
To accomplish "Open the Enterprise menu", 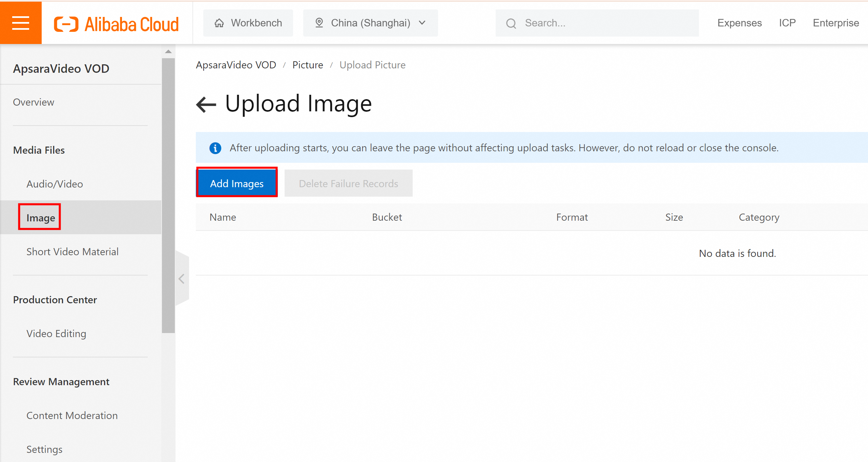I will [x=836, y=23].
